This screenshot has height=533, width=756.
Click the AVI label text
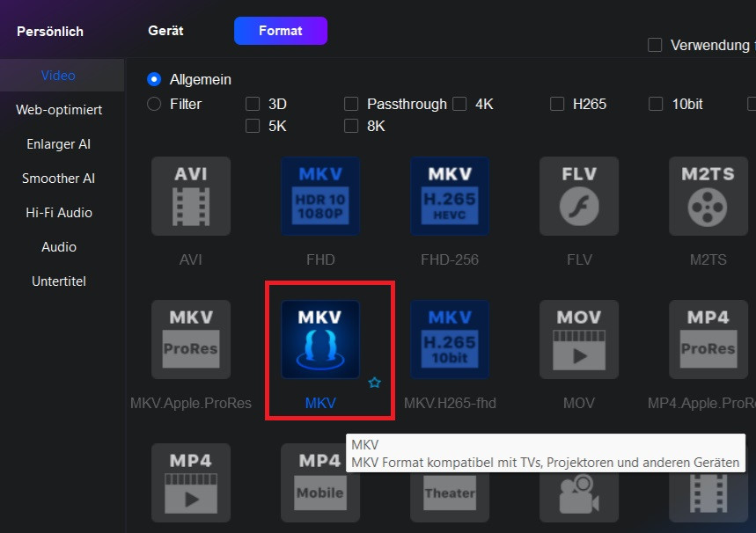point(191,259)
